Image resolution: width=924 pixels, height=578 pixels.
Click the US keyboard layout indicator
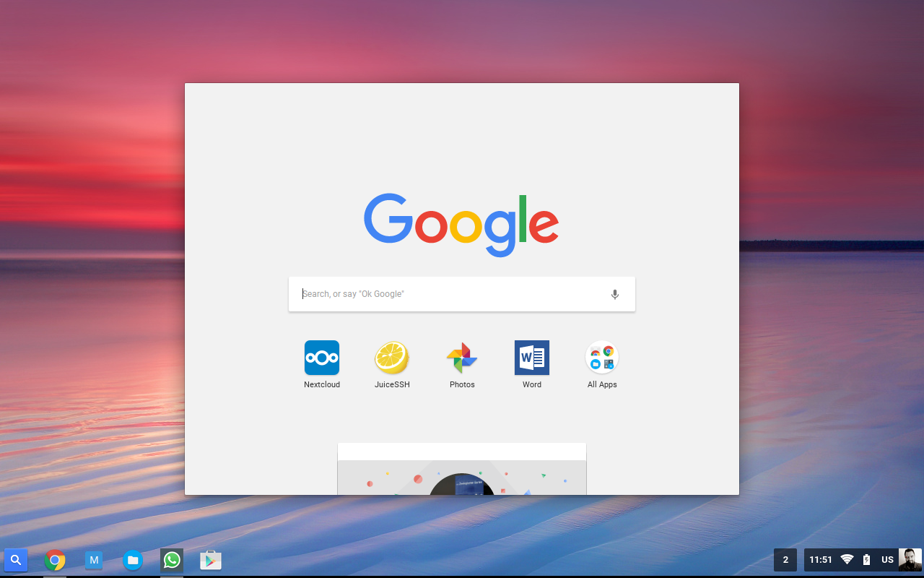[x=888, y=560]
